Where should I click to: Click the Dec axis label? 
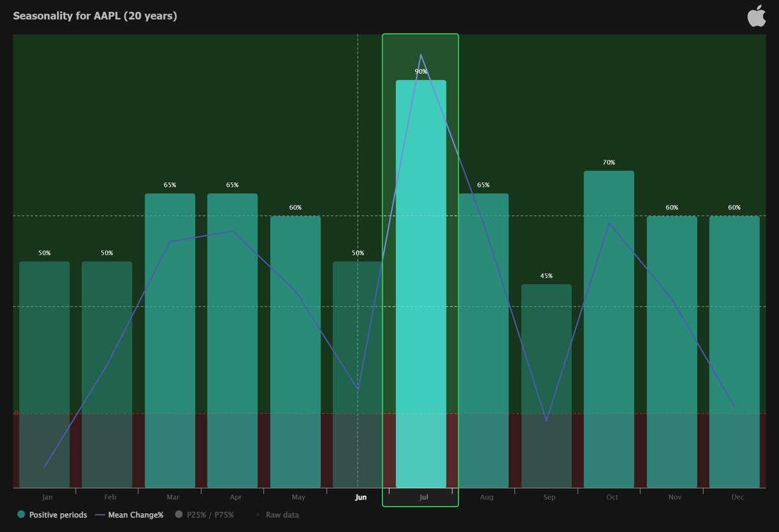pyautogui.click(x=737, y=497)
